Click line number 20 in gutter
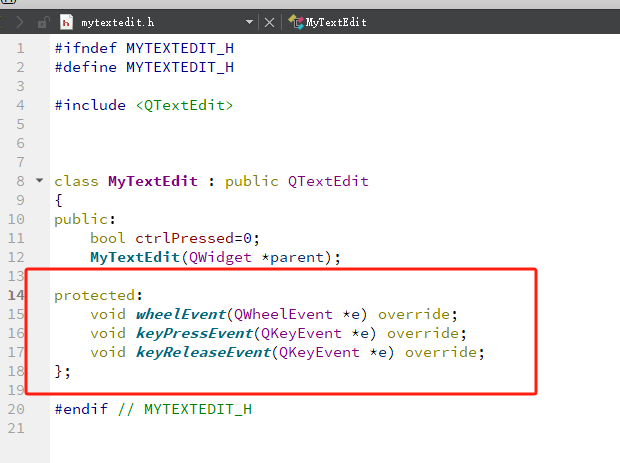Screen dimensions: 620x463 (16, 409)
